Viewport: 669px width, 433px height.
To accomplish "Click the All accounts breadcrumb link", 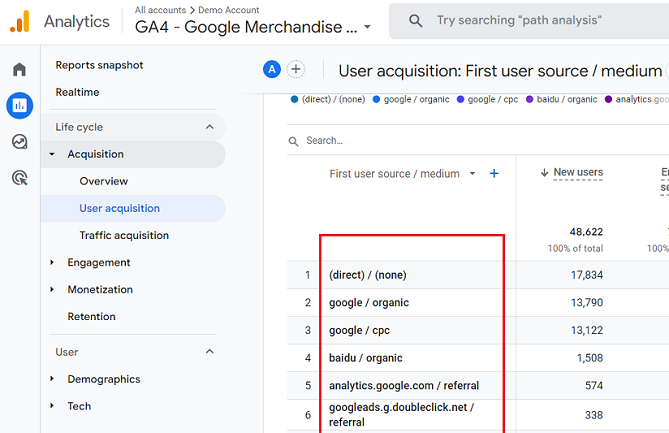I will (x=160, y=10).
